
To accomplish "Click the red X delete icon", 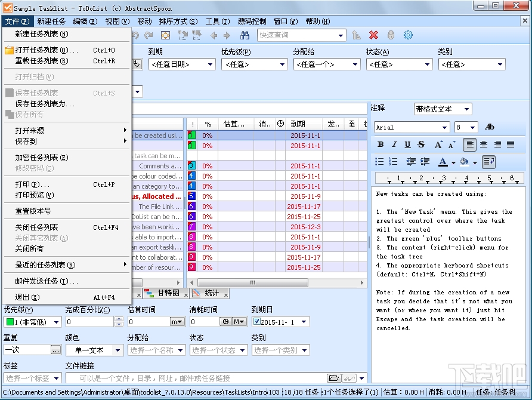I will click(373, 35).
